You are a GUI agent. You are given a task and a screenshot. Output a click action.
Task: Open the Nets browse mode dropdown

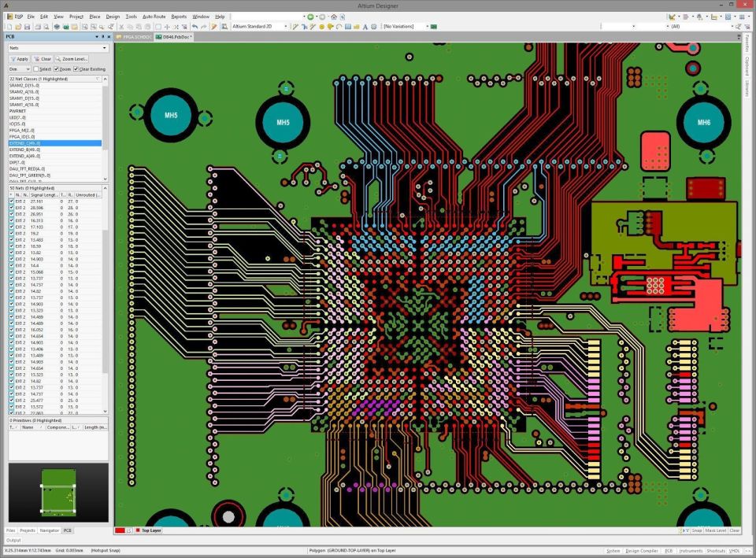tap(103, 48)
